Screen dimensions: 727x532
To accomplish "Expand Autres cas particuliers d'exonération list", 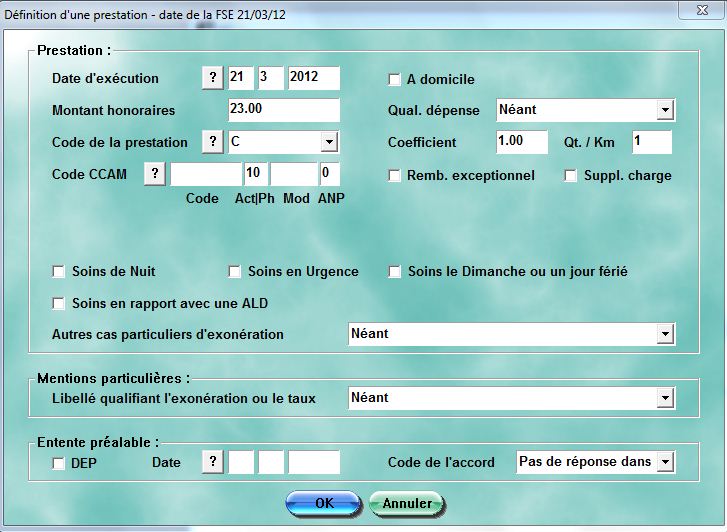I will pos(665,334).
